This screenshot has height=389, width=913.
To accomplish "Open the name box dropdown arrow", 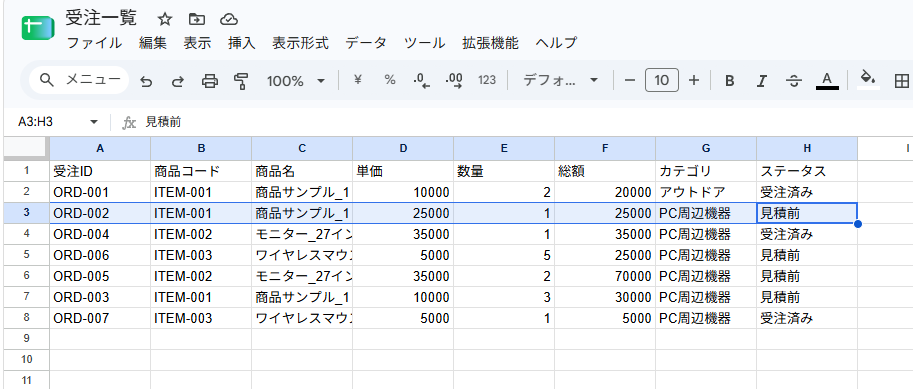I will 94,122.
